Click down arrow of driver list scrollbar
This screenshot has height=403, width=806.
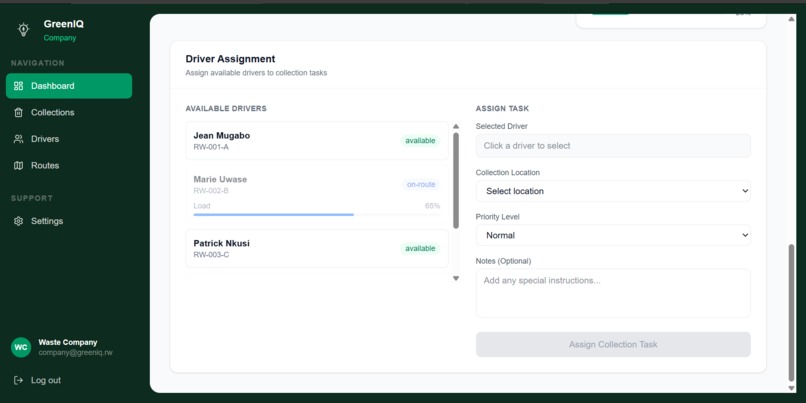(456, 278)
